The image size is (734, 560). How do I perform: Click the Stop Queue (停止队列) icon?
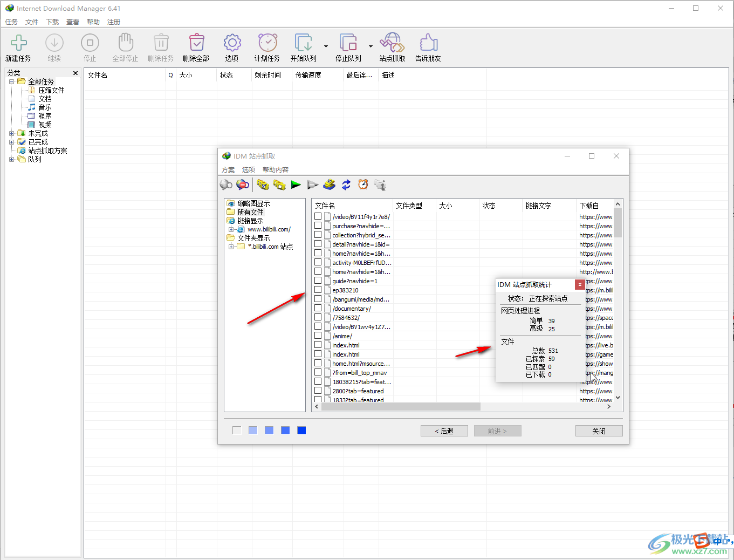[348, 43]
